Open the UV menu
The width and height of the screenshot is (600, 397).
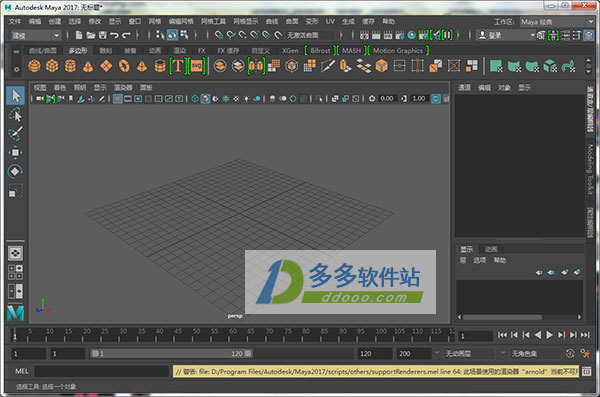[330, 21]
